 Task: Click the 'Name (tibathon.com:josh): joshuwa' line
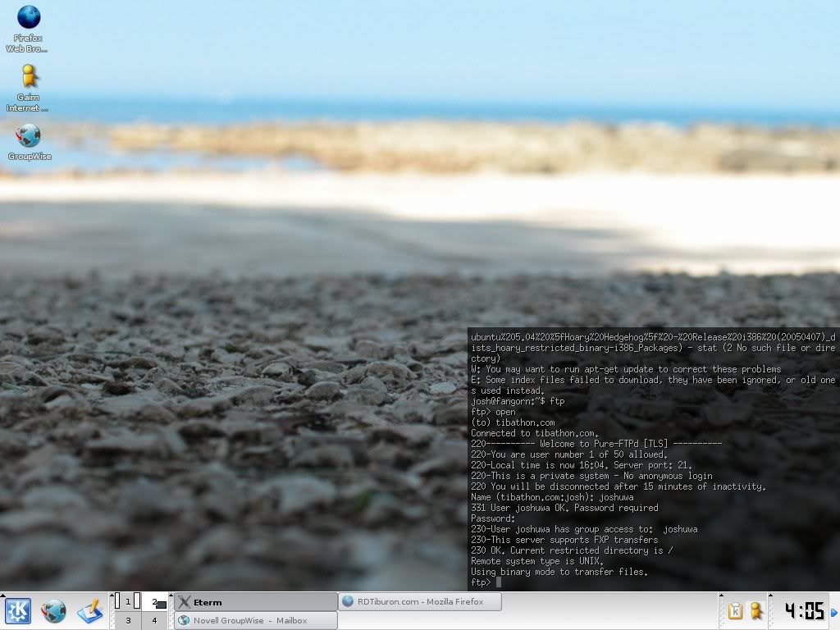(552, 496)
